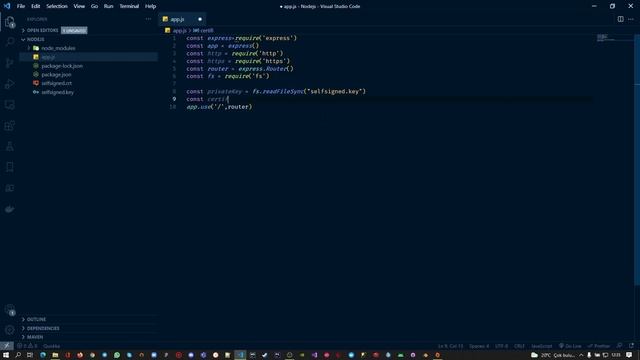Expand the Outline section
The width and height of the screenshot is (640, 360).
tap(36, 319)
